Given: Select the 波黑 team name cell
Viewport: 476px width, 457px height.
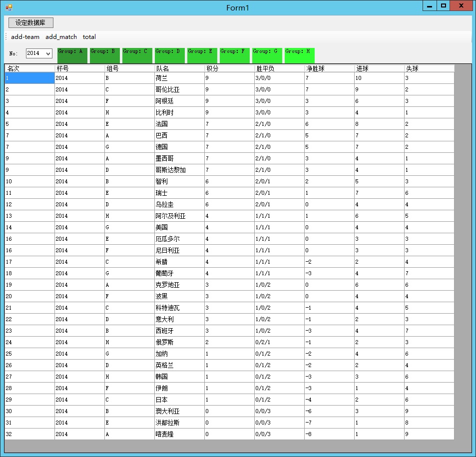Looking at the screenshot, I should [x=179, y=296].
